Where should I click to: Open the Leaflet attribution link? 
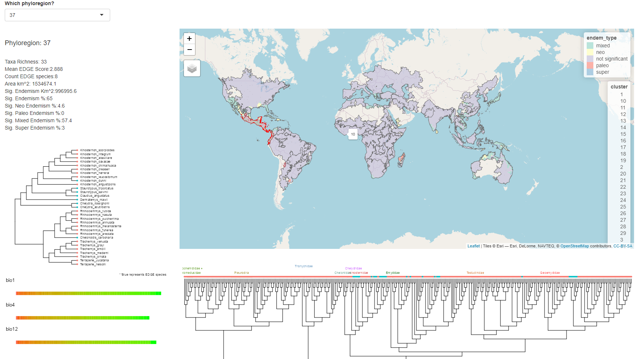pyautogui.click(x=474, y=246)
